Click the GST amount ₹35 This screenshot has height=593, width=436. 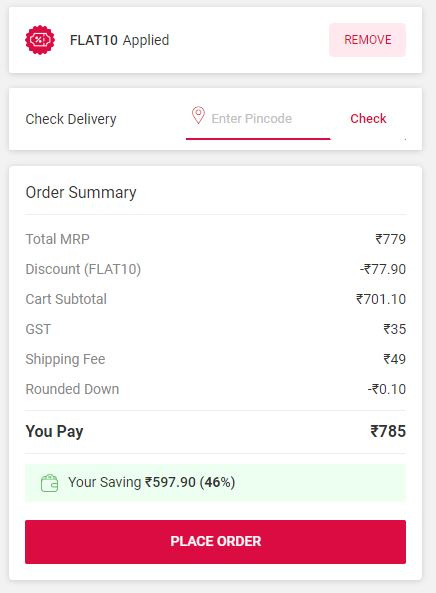[394, 329]
